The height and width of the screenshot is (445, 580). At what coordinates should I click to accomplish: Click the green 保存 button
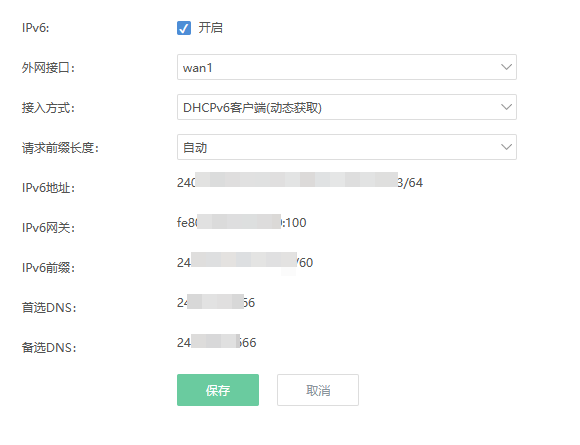coord(218,390)
